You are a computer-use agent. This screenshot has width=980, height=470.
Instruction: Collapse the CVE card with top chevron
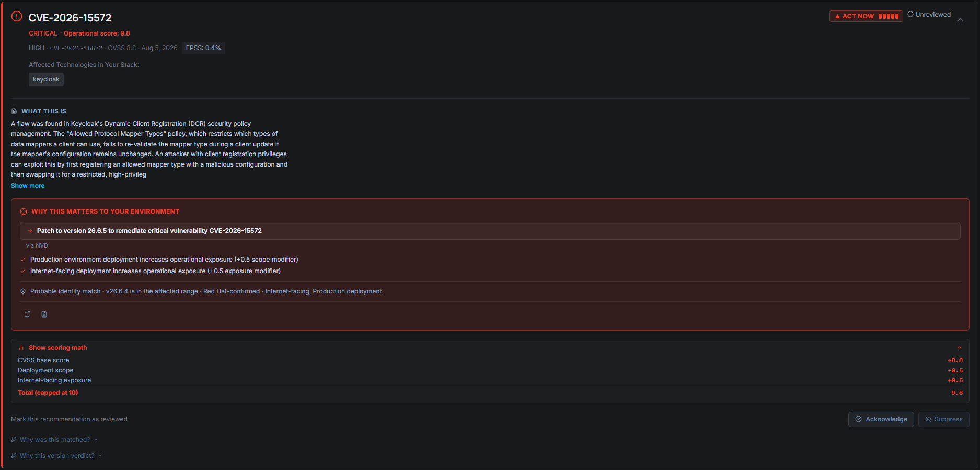point(960,20)
